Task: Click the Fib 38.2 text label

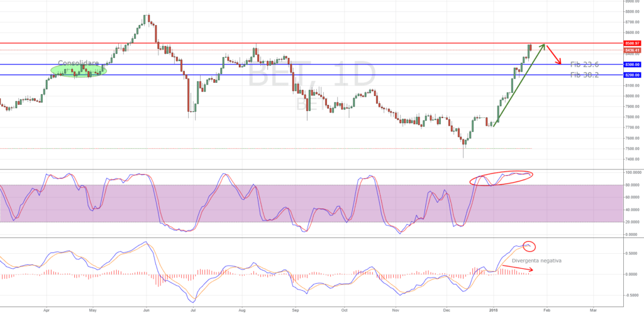Action: coord(584,75)
